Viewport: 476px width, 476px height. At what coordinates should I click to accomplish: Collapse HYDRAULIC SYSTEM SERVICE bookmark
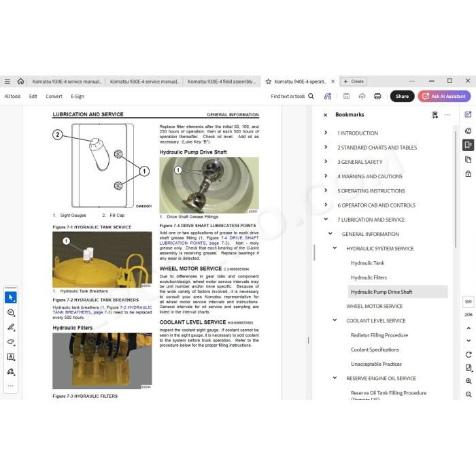click(x=335, y=248)
